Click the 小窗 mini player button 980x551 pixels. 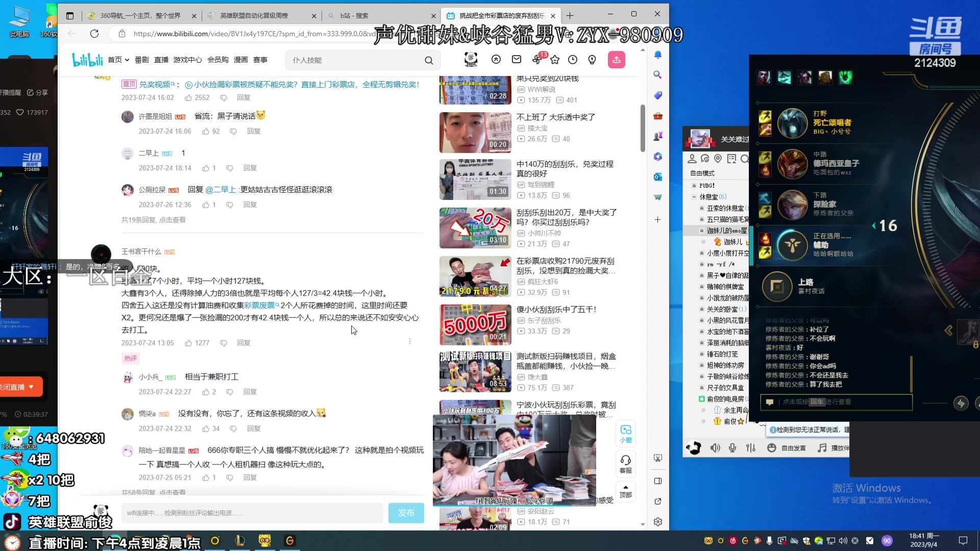tap(626, 434)
